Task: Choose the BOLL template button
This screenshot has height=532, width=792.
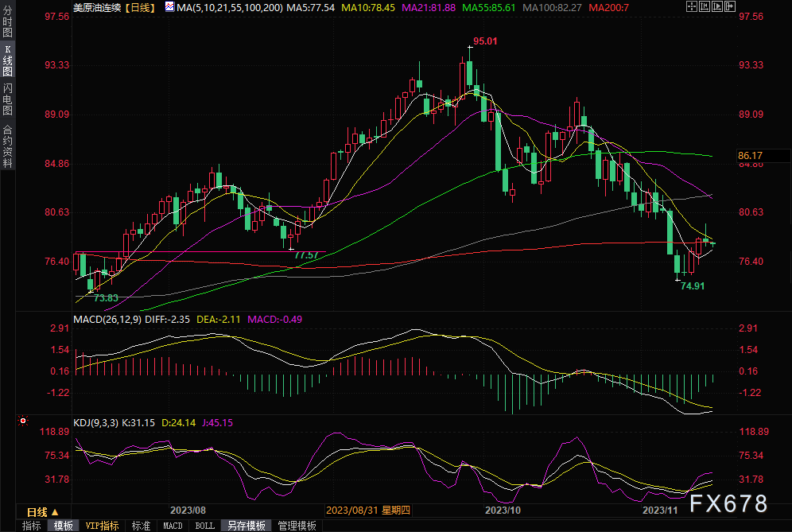Action: [x=205, y=526]
